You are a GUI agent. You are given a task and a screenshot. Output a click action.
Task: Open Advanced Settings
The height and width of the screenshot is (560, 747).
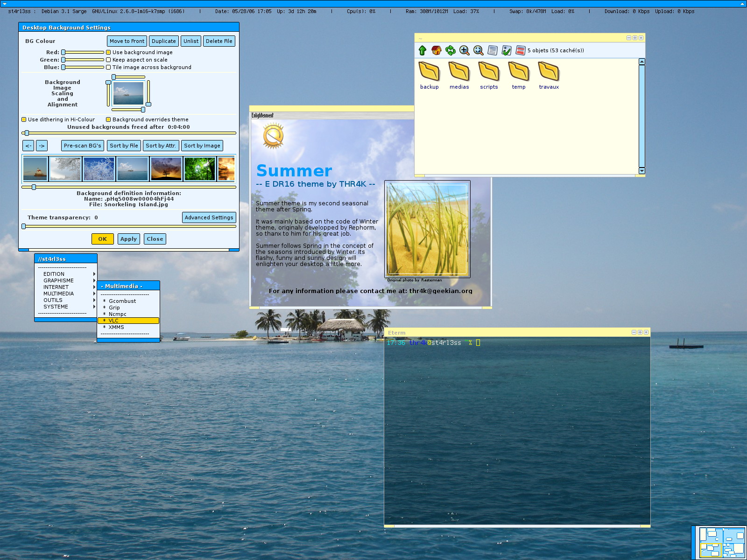209,217
